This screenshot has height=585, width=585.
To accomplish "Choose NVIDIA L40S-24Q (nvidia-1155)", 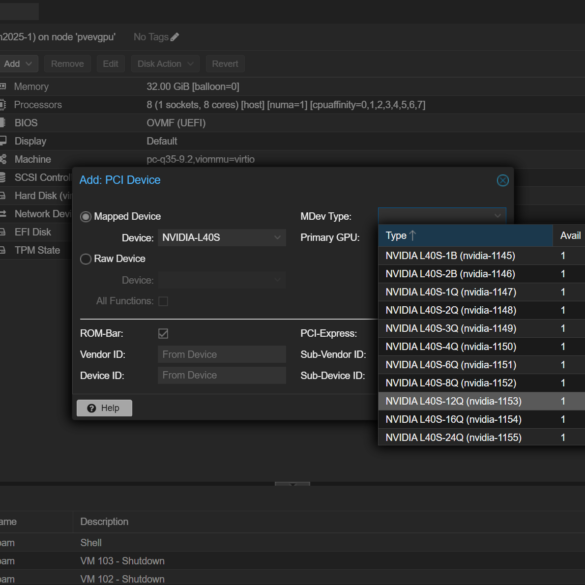I will pyautogui.click(x=482, y=438).
